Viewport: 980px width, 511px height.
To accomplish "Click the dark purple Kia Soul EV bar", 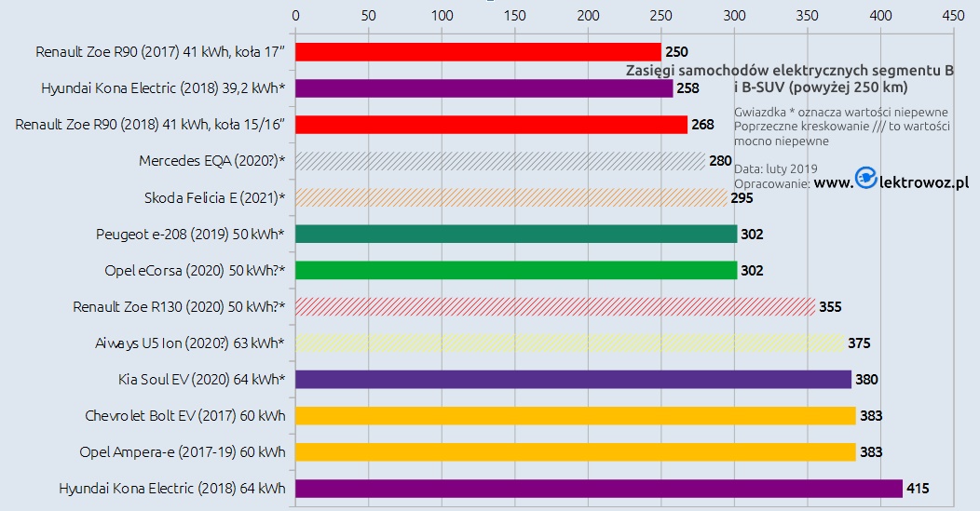I will 573,379.
